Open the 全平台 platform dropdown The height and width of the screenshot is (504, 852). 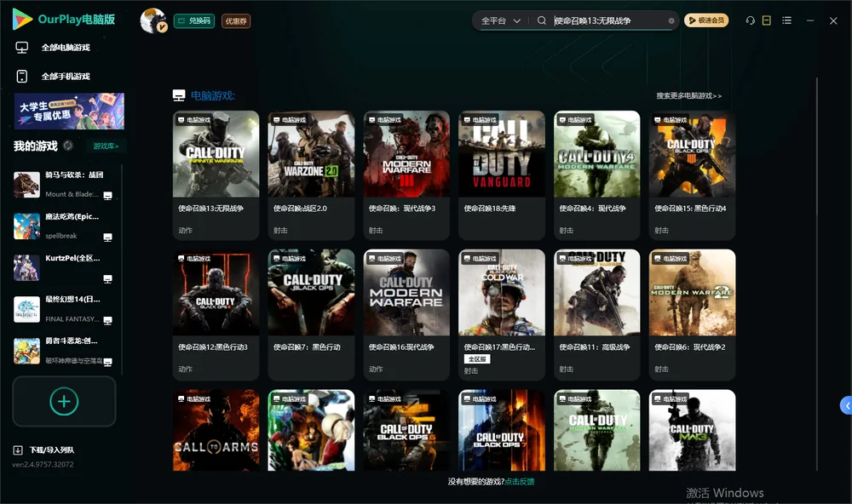click(x=500, y=20)
